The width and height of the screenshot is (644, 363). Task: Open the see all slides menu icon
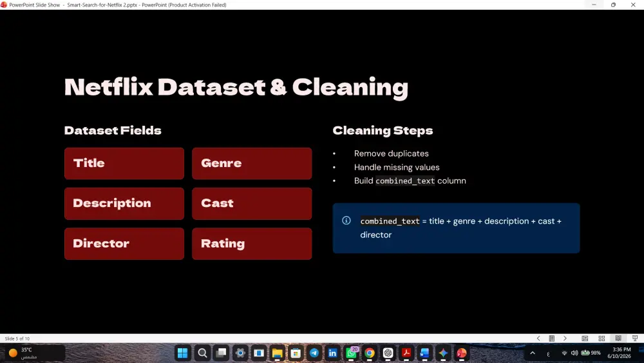point(552,338)
